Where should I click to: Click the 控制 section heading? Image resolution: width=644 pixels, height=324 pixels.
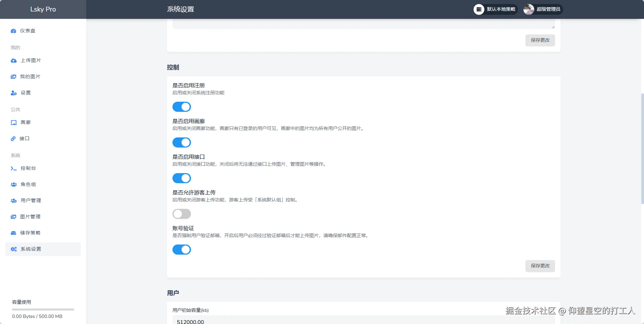click(x=173, y=67)
